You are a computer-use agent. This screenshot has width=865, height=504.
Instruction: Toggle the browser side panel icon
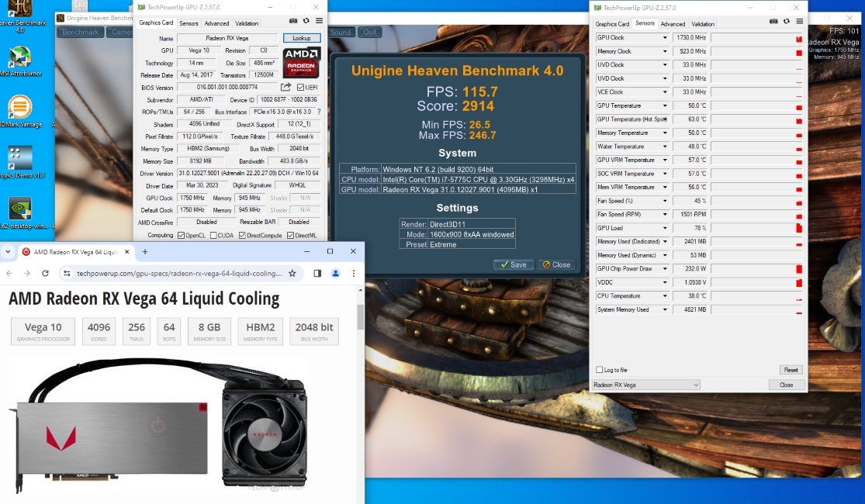click(x=317, y=274)
